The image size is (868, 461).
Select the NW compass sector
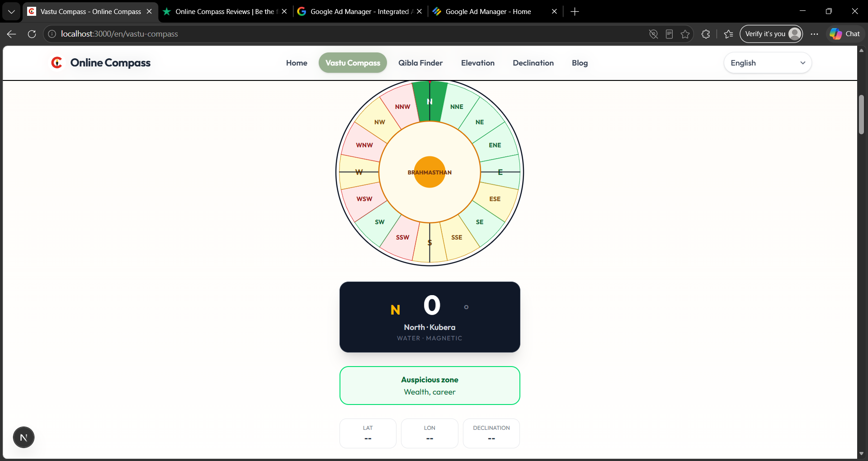pos(380,122)
